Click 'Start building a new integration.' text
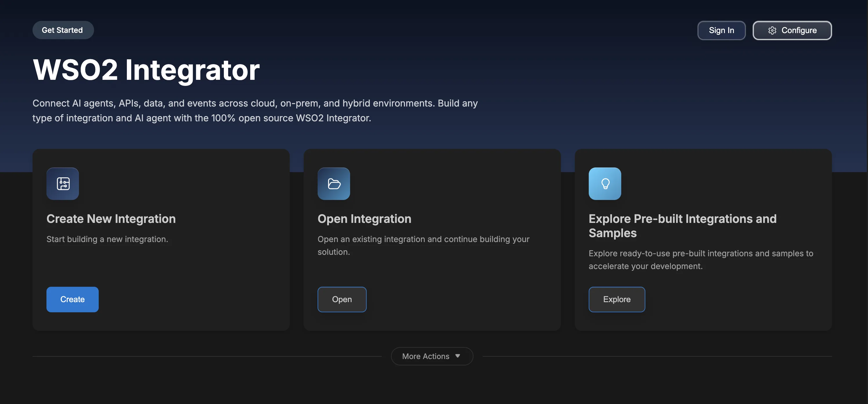This screenshot has width=868, height=404. point(107,239)
